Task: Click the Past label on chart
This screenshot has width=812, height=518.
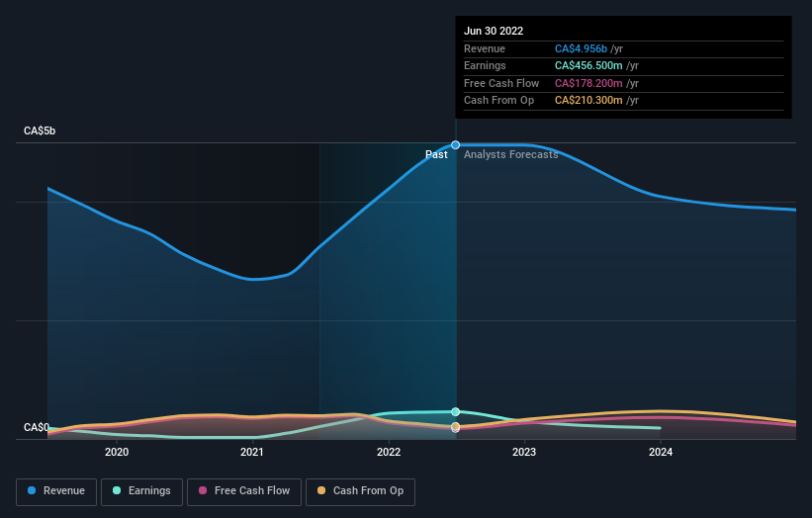Action: 436,154
